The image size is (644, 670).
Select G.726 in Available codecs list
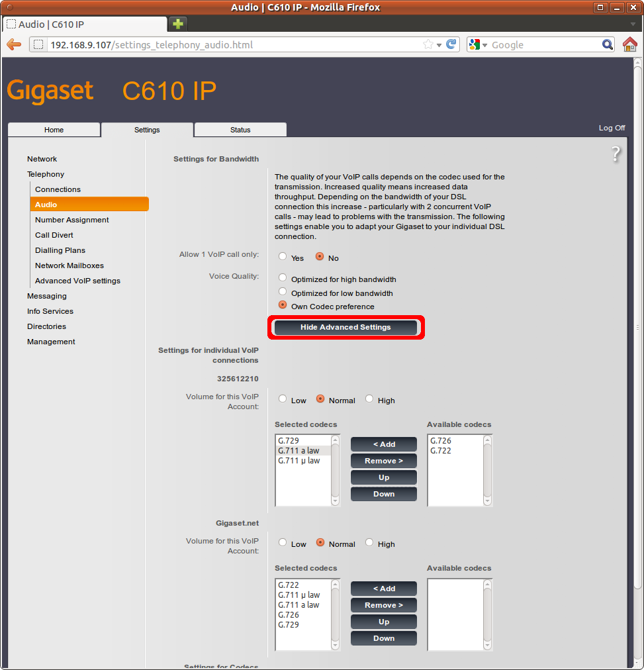click(x=441, y=441)
